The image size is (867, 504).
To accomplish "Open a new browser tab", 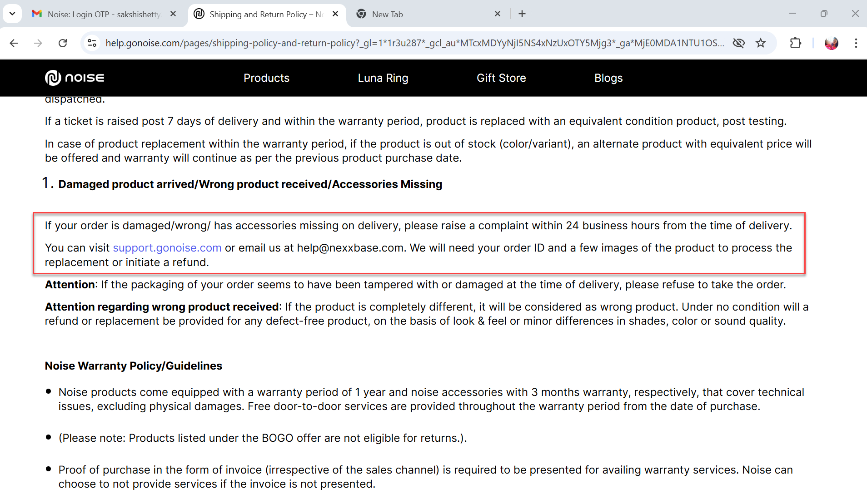I will click(x=522, y=14).
